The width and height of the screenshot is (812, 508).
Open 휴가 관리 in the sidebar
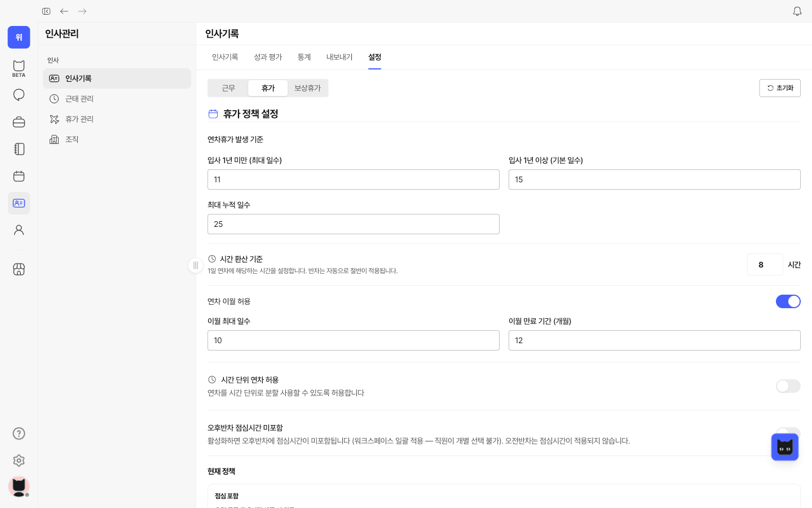pyautogui.click(x=117, y=119)
